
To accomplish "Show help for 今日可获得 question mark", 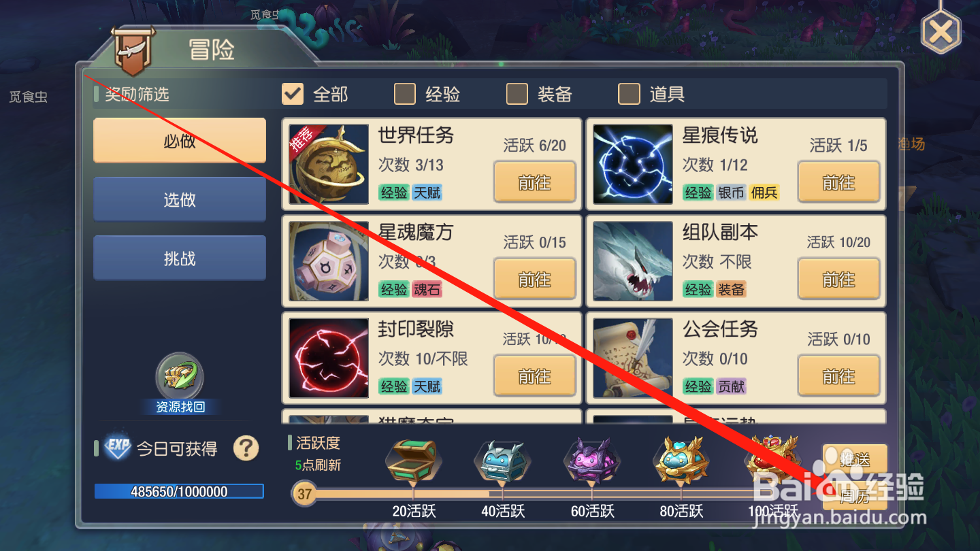I will pyautogui.click(x=246, y=448).
